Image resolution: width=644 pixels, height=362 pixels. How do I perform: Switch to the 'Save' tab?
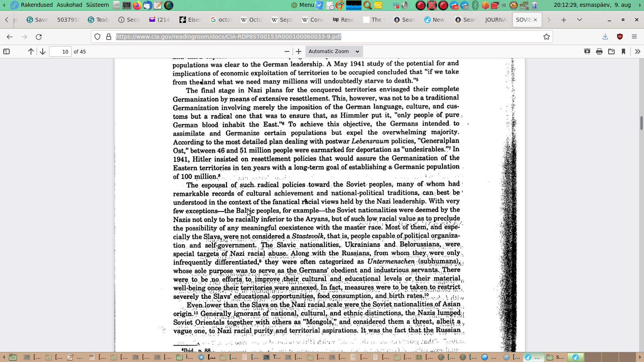37,20
